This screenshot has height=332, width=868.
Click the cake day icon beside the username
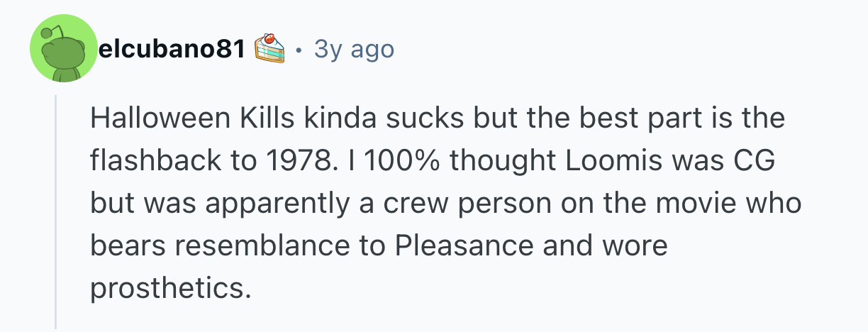(270, 49)
